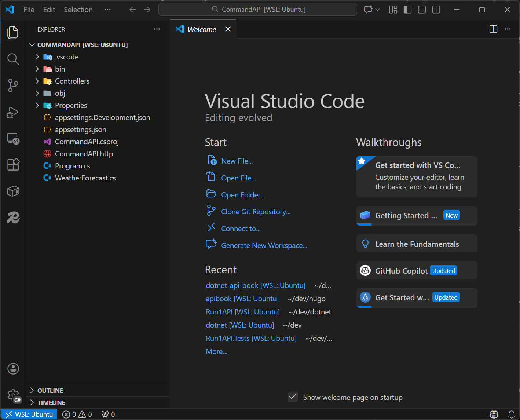Screen dimensions: 520x420
Task: Open the ReSharper sidebar view
Action: (13, 217)
